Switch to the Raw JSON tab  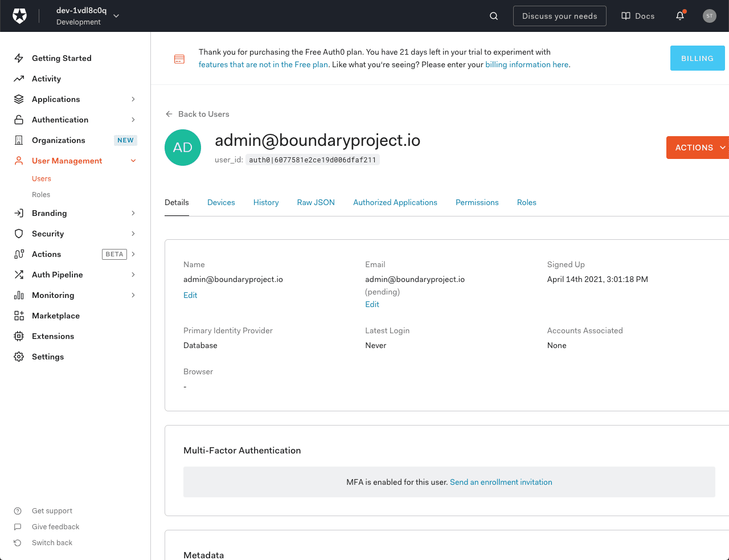pos(316,202)
